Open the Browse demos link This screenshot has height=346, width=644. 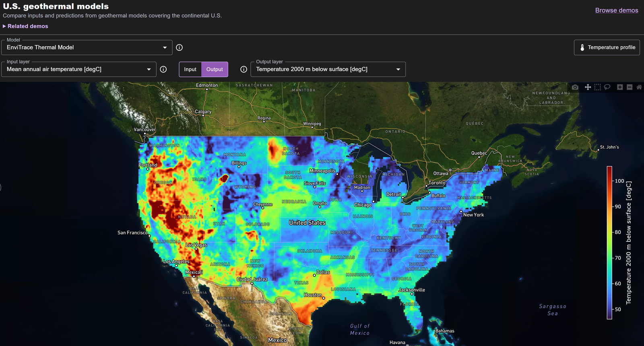(617, 10)
